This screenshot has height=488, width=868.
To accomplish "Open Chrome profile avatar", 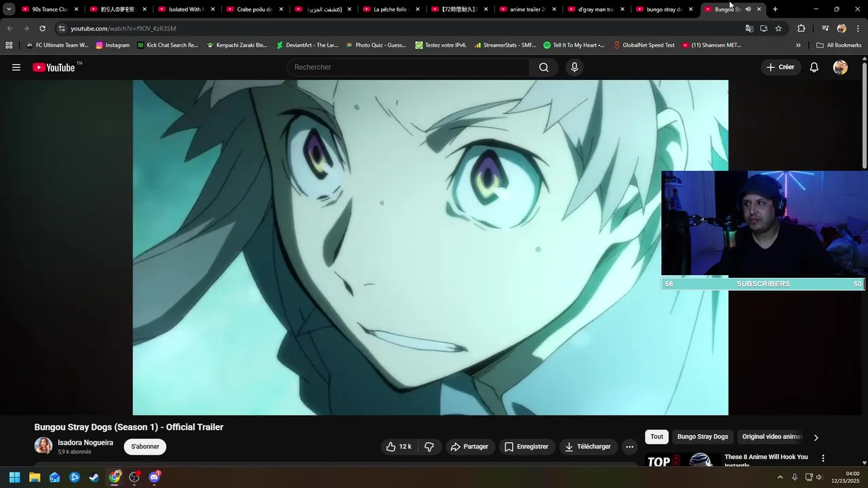I will click(842, 28).
